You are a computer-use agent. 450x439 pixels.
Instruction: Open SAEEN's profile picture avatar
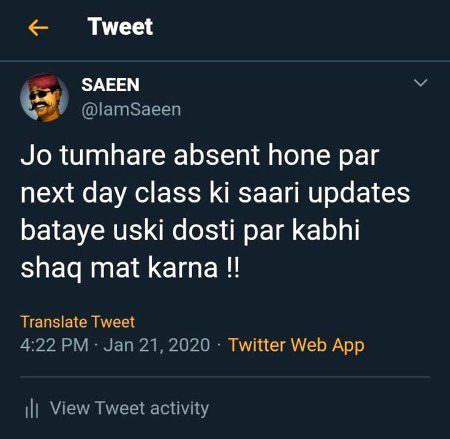point(44,97)
